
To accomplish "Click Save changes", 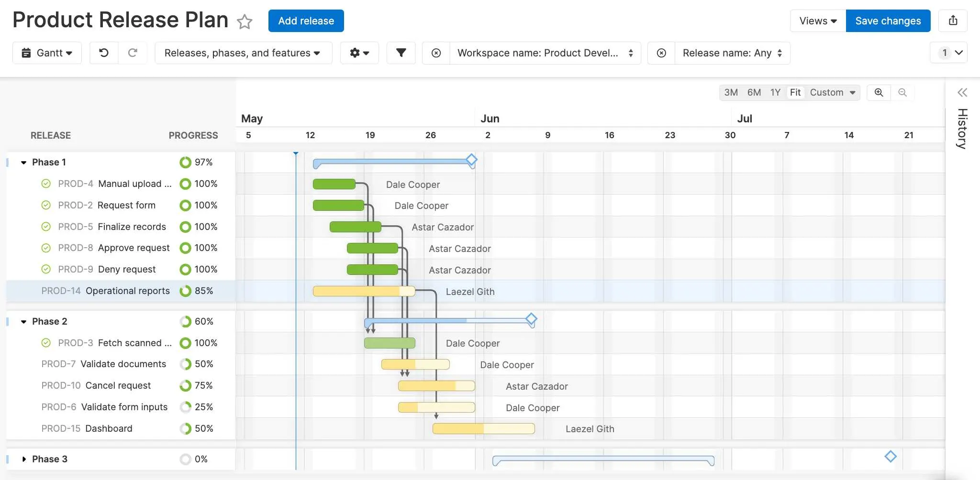I will pyautogui.click(x=888, y=21).
